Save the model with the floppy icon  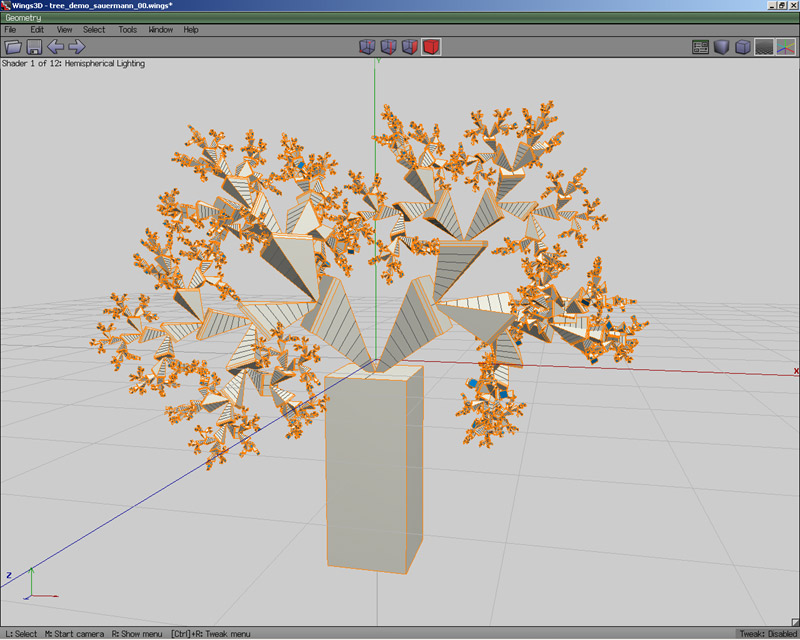[x=34, y=47]
